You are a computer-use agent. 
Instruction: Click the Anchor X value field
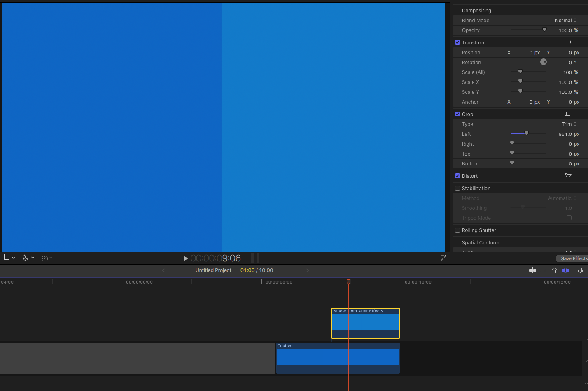534,102
